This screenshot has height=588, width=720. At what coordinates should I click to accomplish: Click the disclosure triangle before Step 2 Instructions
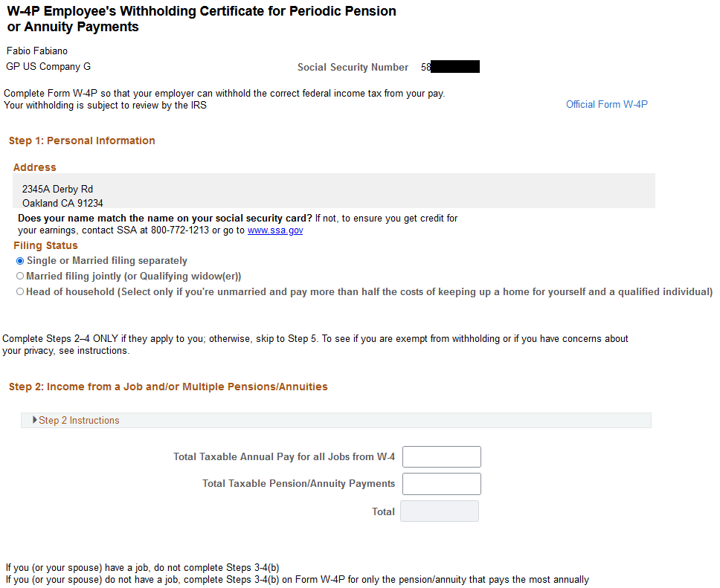click(x=33, y=420)
